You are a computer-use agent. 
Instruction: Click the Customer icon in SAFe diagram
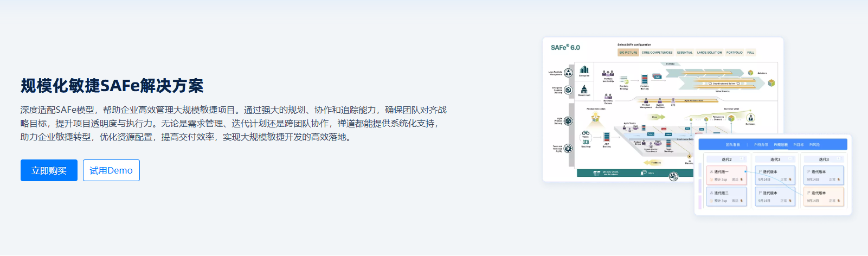pos(750,118)
